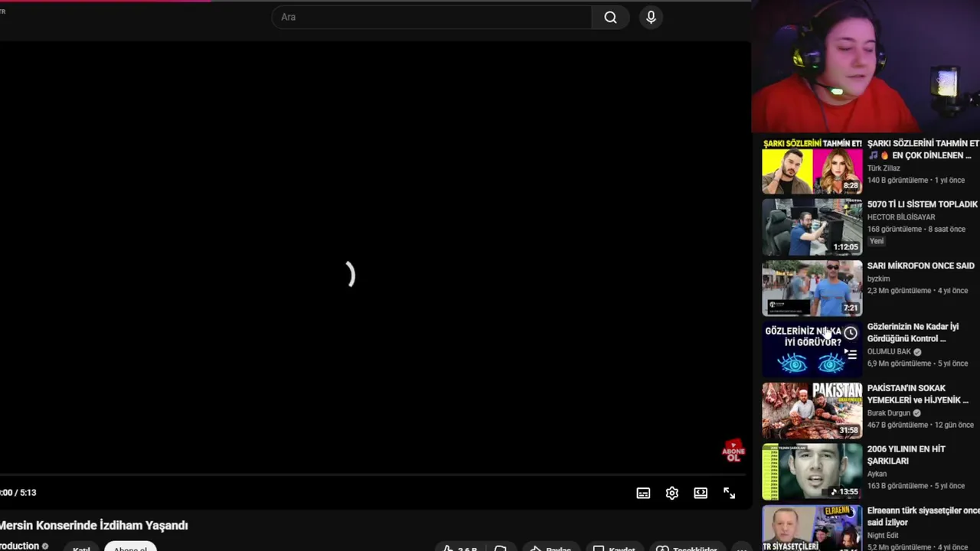The height and width of the screenshot is (551, 980).
Task: Click the 0:00 / 5:13 time display
Action: pyautogui.click(x=18, y=493)
